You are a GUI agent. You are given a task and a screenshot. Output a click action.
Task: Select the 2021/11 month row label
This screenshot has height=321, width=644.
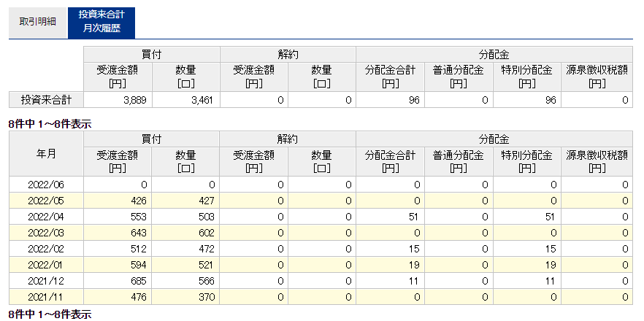(46, 297)
